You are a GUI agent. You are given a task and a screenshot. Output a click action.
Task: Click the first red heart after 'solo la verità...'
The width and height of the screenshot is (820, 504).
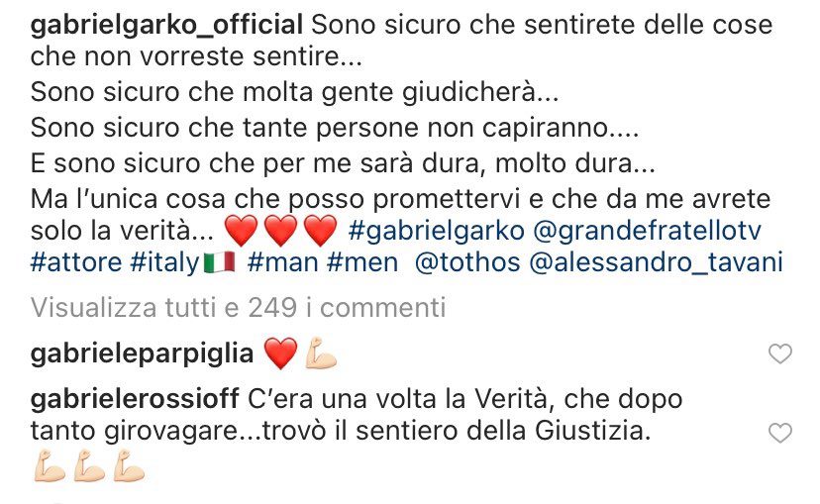point(241,231)
